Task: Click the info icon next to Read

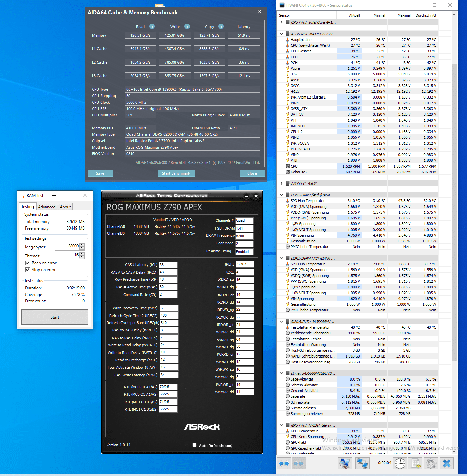Action: 152,26
